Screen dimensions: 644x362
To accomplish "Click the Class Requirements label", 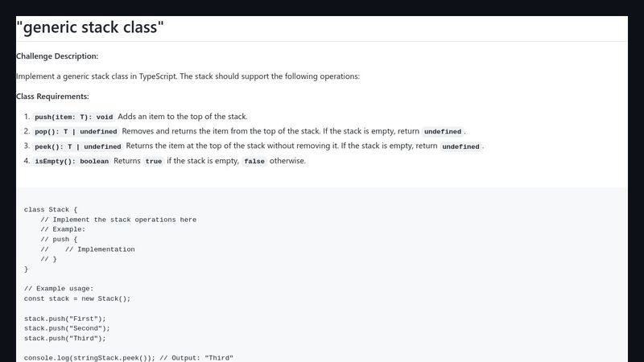I will 52,97.
